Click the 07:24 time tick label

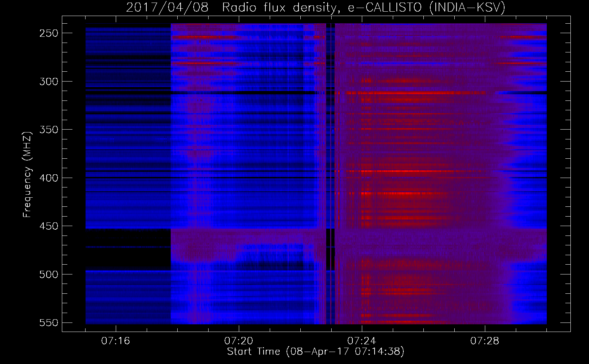tap(362, 341)
